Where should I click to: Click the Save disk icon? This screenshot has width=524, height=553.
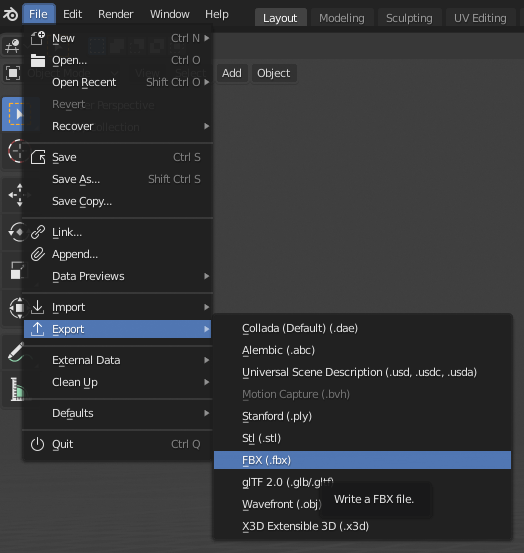[37, 157]
